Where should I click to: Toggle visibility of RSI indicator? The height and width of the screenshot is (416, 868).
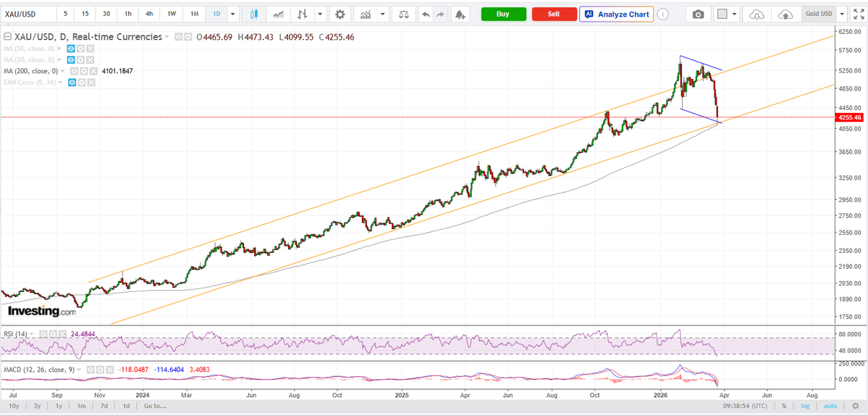pyautogui.click(x=43, y=334)
